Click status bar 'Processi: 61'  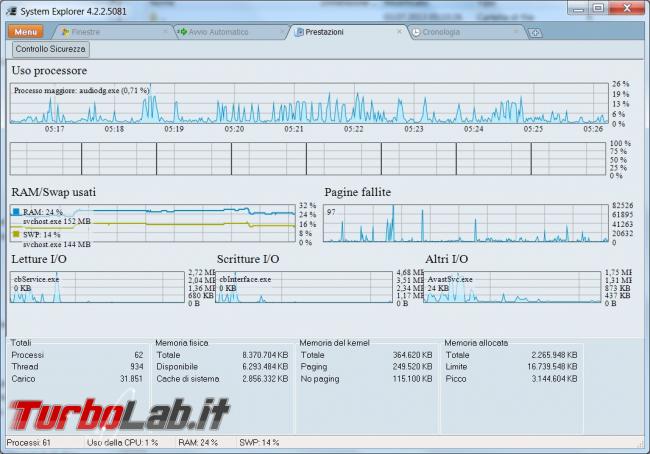(x=29, y=443)
